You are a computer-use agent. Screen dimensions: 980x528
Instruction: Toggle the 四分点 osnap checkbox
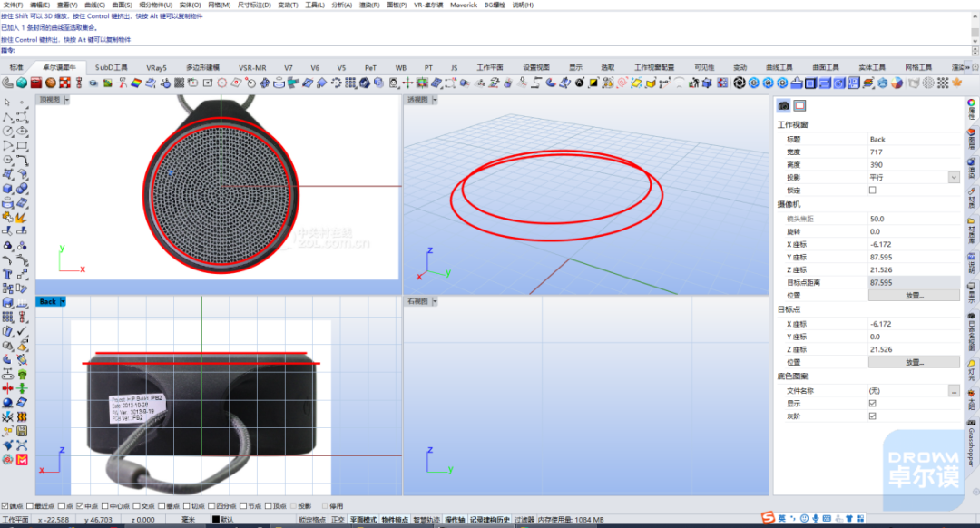pos(211,506)
